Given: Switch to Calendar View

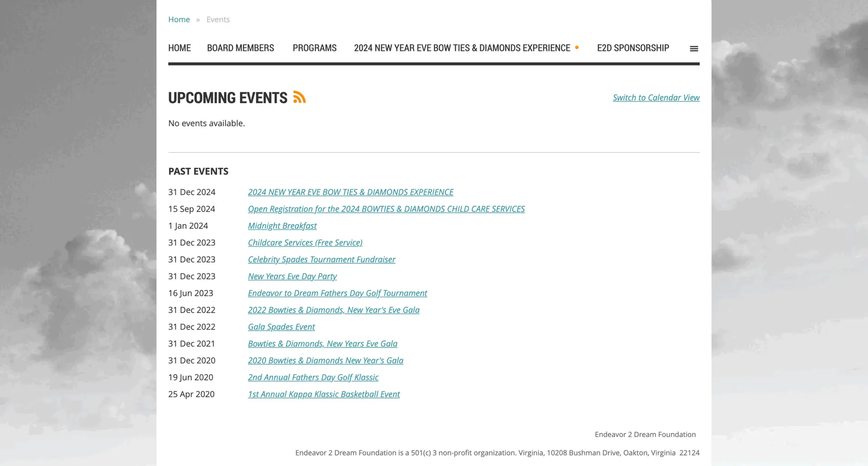Looking at the screenshot, I should tap(656, 98).
